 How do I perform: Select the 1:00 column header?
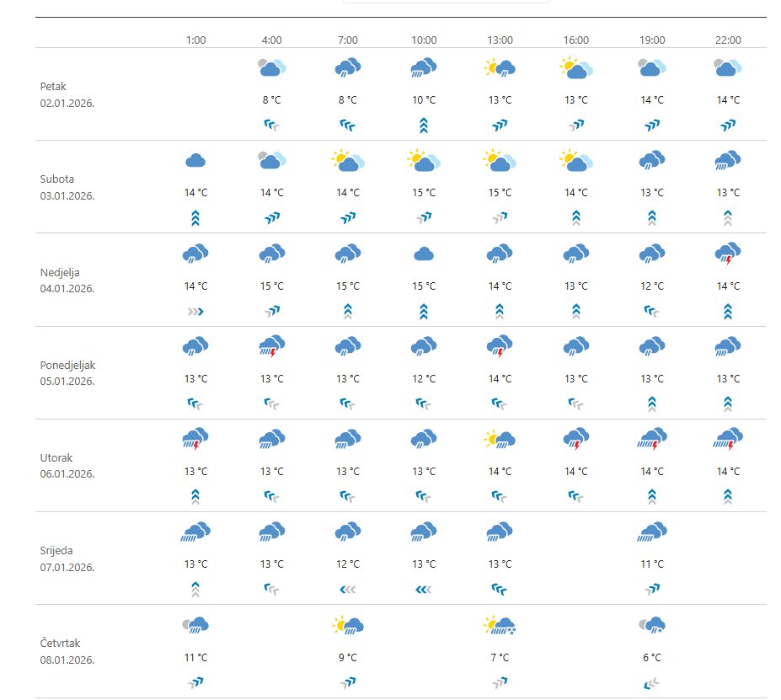[x=195, y=40]
